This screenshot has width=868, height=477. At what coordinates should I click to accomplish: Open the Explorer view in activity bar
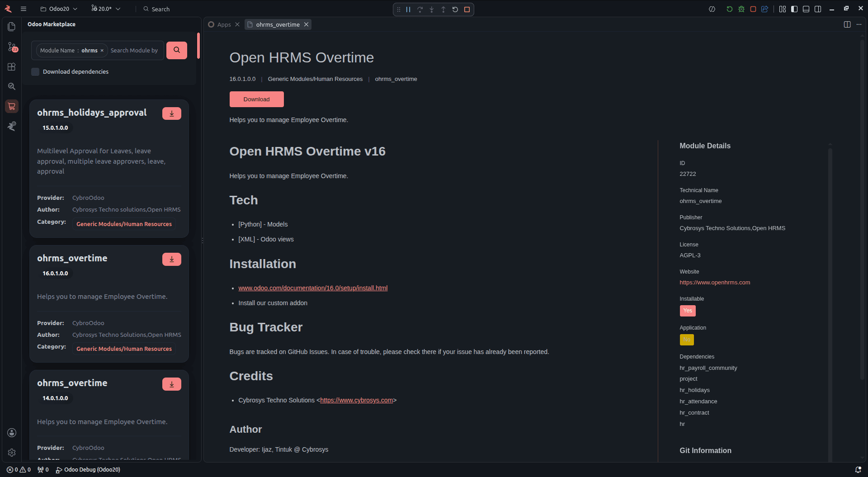(x=12, y=27)
